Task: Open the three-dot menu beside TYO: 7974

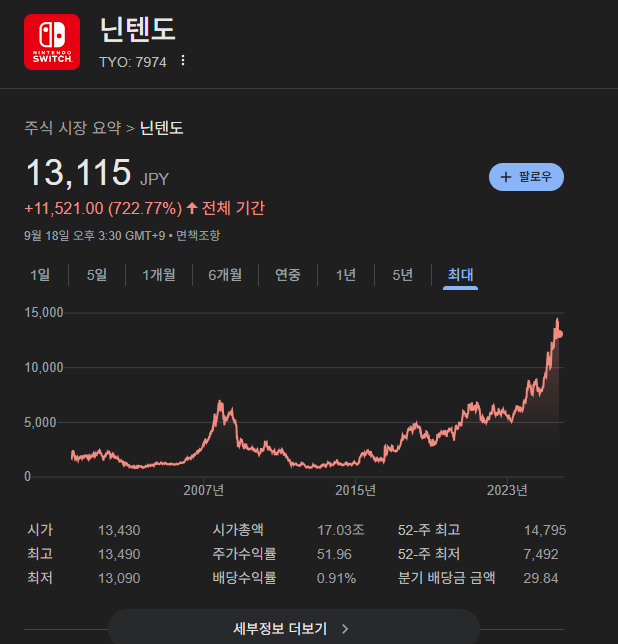Action: click(183, 61)
